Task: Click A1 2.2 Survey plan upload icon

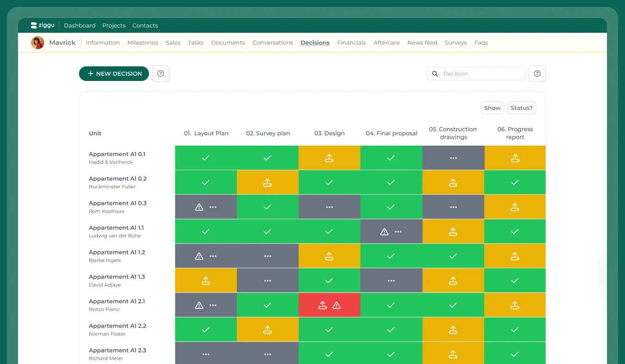Action: point(267,330)
